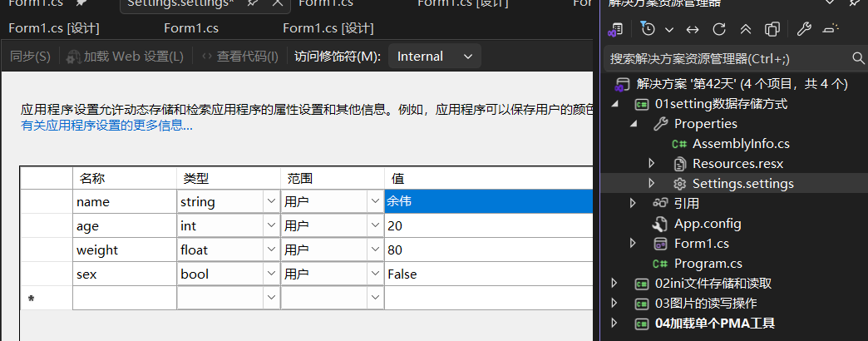Switch to the second-row Form1.cs tab
Image resolution: width=868 pixels, height=341 pixels.
[x=191, y=28]
